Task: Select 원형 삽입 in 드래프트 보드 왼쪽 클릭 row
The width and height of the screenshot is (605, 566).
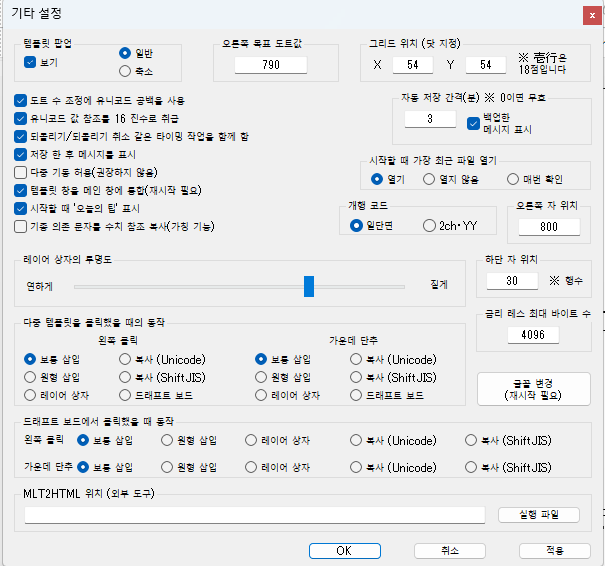Action: (x=167, y=440)
